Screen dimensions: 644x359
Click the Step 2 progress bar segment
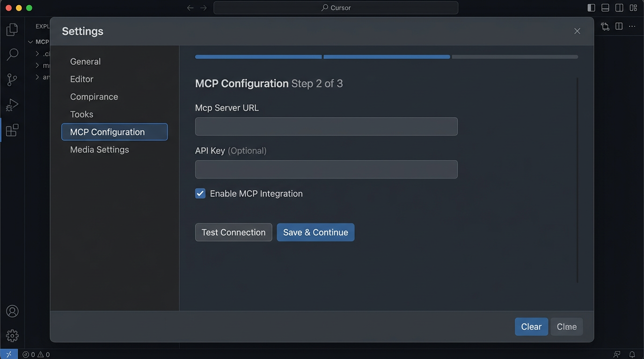pyautogui.click(x=387, y=57)
